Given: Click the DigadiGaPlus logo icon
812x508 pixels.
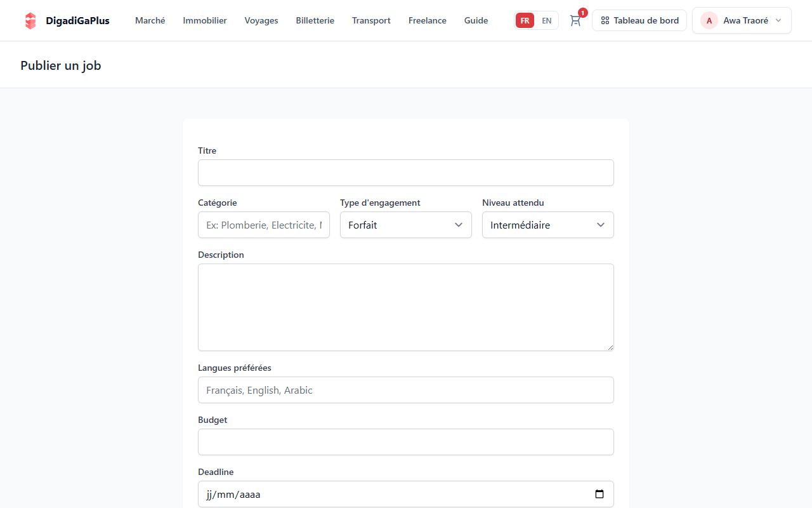Looking at the screenshot, I should (x=30, y=20).
